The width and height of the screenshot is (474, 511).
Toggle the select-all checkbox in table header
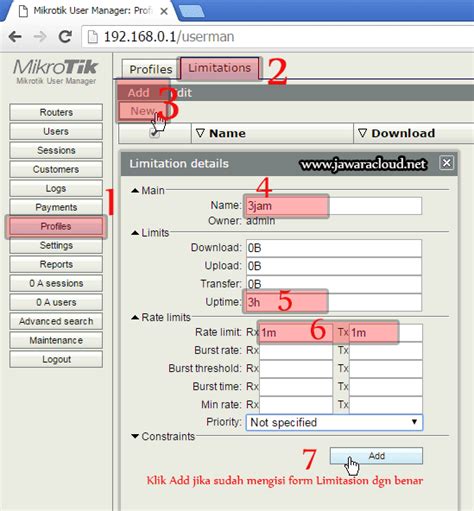click(154, 133)
